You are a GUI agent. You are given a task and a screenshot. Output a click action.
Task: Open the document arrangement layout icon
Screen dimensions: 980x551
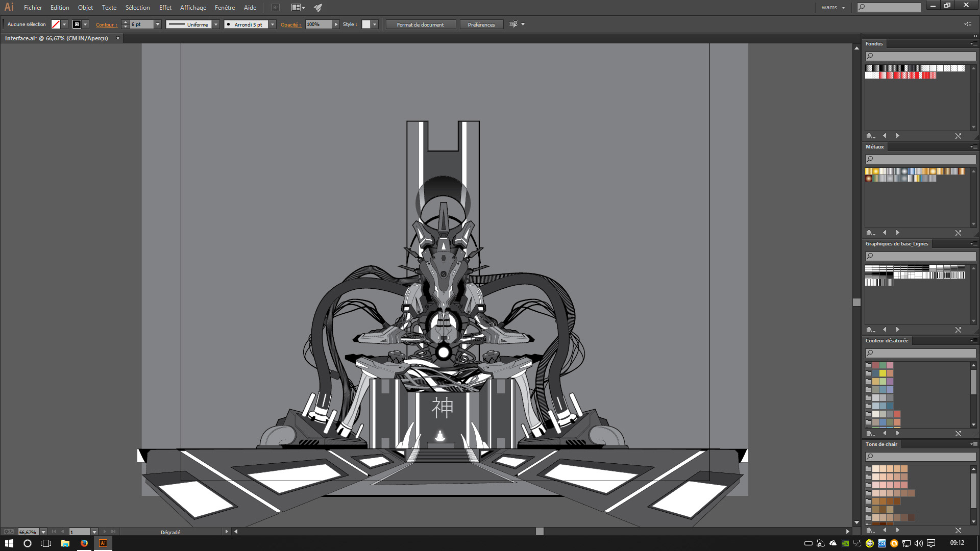click(298, 8)
